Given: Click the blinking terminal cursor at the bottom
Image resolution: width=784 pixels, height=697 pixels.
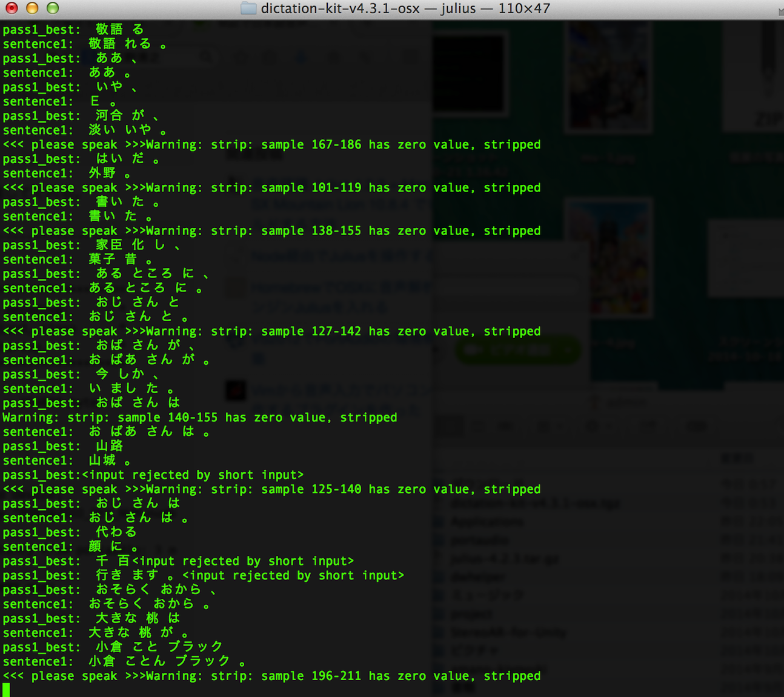Looking at the screenshot, I should pyautogui.click(x=5, y=689).
